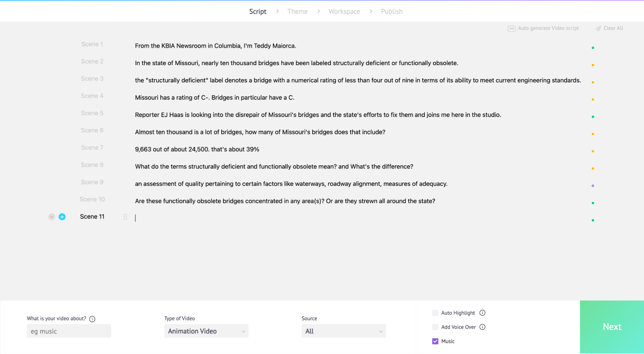The height and width of the screenshot is (354, 644).
Task: Expand the Source dropdown showing All
Action: [x=343, y=331]
